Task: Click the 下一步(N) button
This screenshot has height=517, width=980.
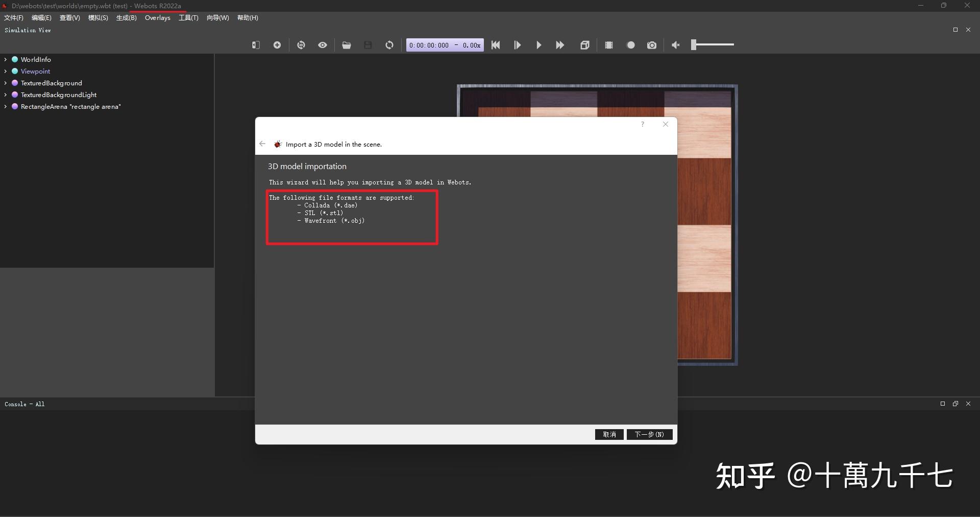Action: (x=649, y=434)
